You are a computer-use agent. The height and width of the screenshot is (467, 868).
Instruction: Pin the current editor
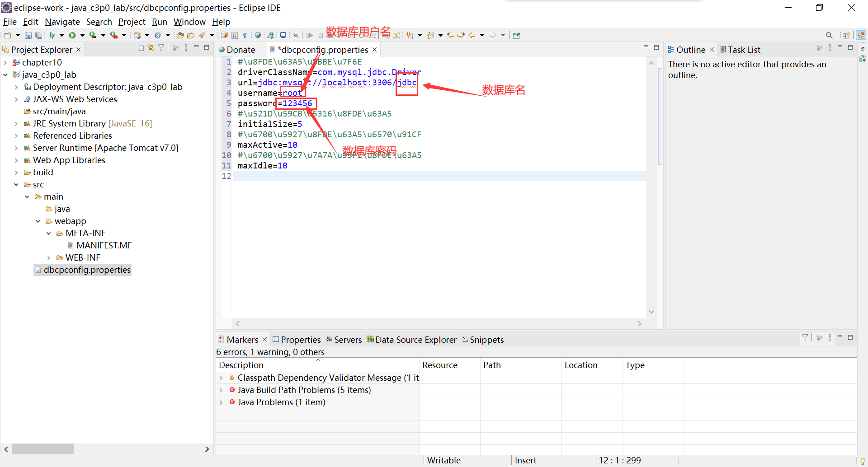(x=516, y=35)
